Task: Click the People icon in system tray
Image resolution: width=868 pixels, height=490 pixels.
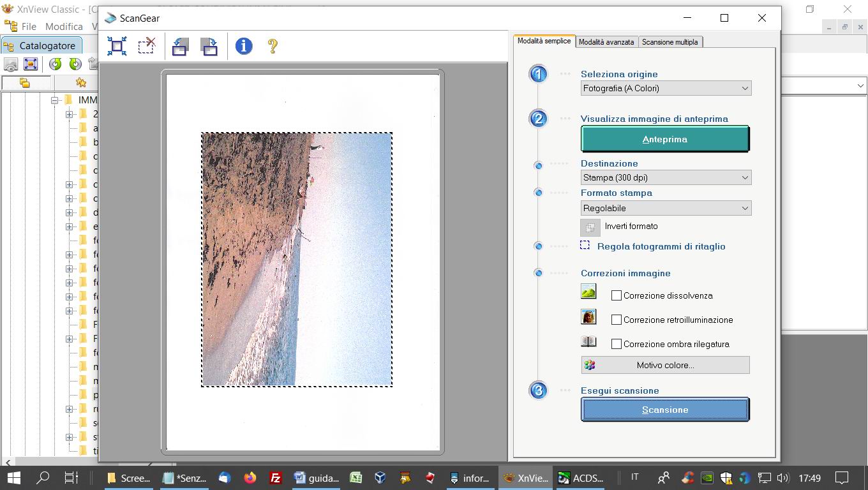Action: [x=664, y=477]
